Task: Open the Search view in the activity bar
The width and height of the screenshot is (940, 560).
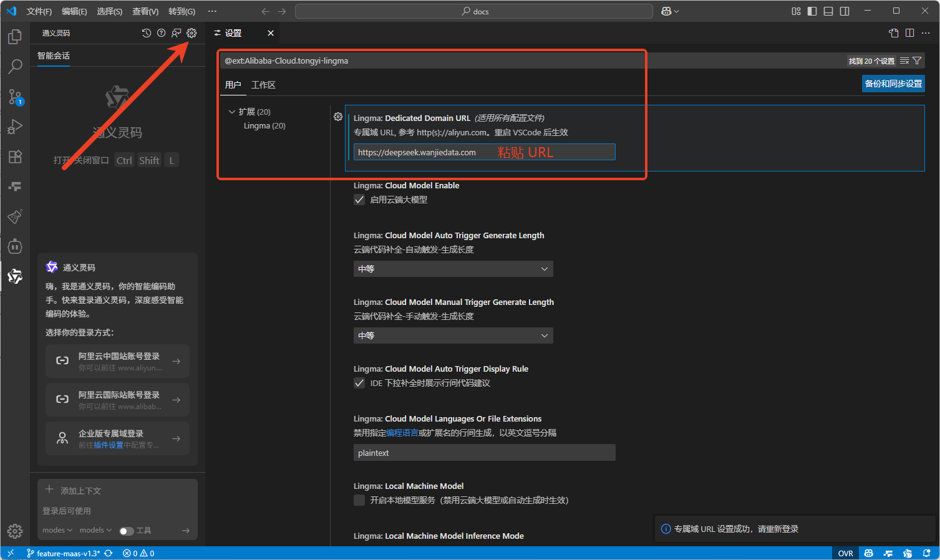Action: click(15, 66)
